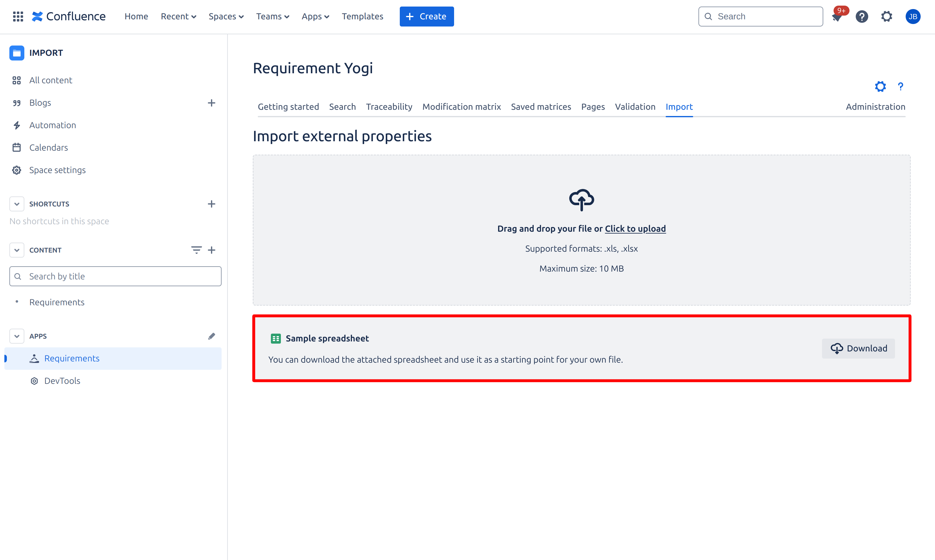Open the Spaces dropdown menu
Screen dimensions: 935x560
pyautogui.click(x=226, y=17)
